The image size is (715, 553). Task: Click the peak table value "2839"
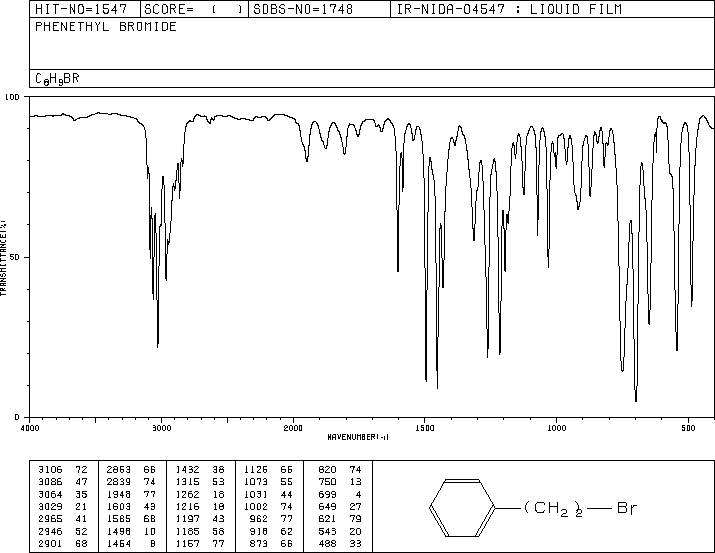(119, 482)
